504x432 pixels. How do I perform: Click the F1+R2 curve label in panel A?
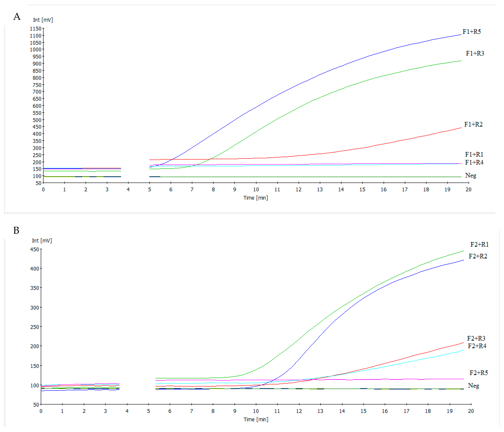(x=473, y=125)
